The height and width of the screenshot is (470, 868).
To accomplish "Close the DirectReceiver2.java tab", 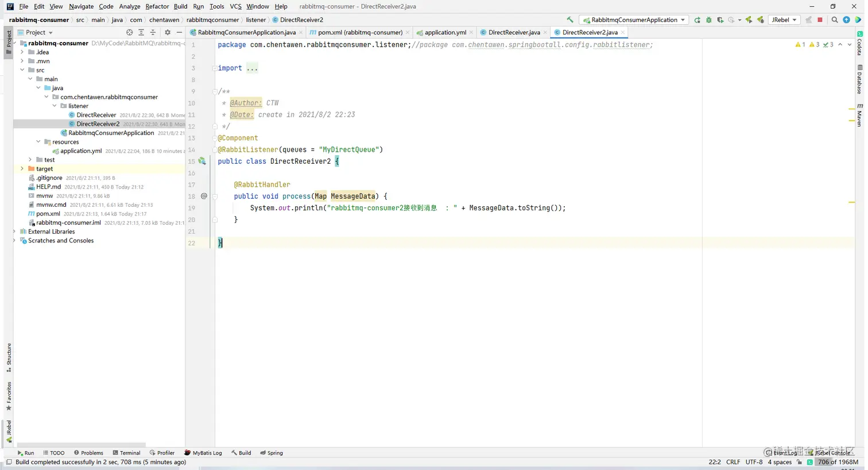I will coord(622,33).
